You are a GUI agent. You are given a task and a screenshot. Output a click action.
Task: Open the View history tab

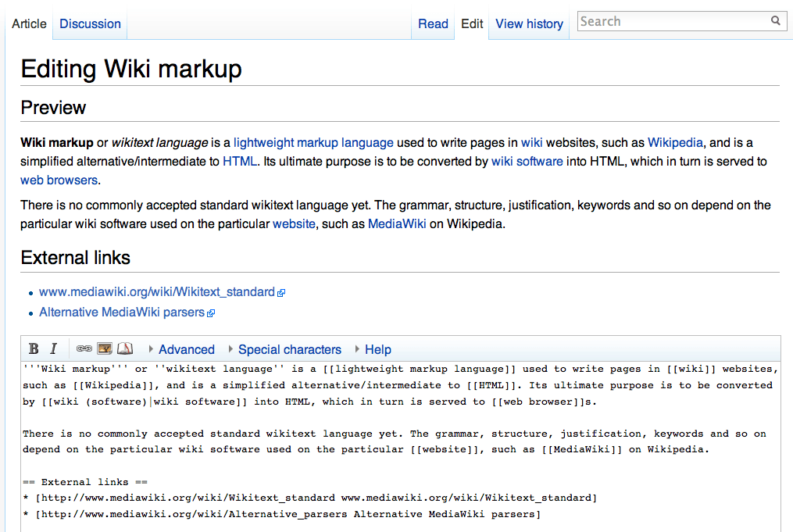(529, 23)
